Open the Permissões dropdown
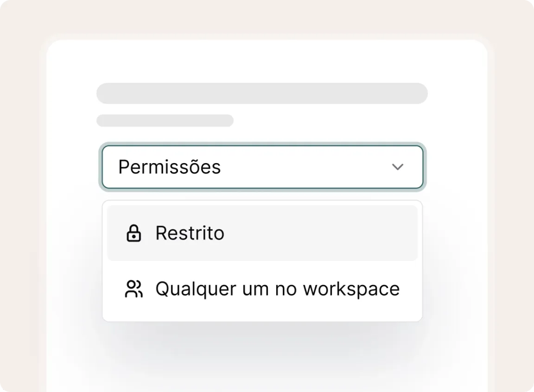534x392 pixels. 262,167
